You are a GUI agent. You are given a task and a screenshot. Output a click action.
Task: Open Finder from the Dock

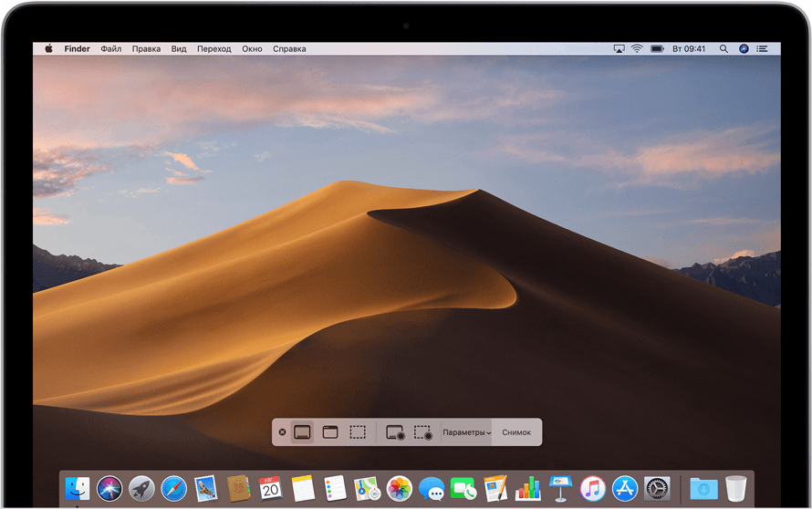[78, 488]
